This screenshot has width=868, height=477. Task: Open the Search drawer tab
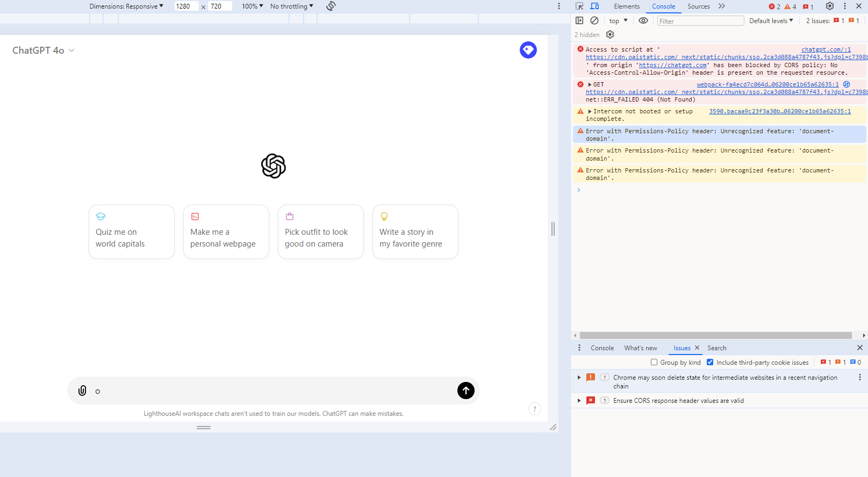[717, 348]
